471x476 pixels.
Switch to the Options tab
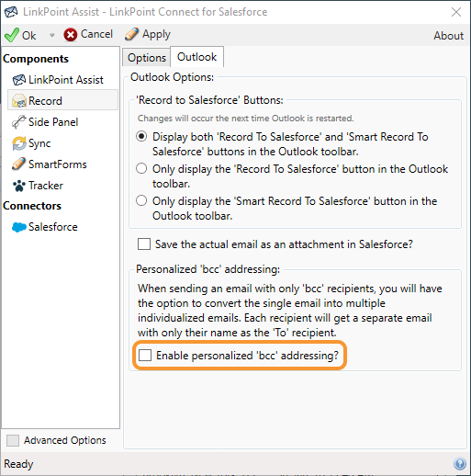coord(147,57)
